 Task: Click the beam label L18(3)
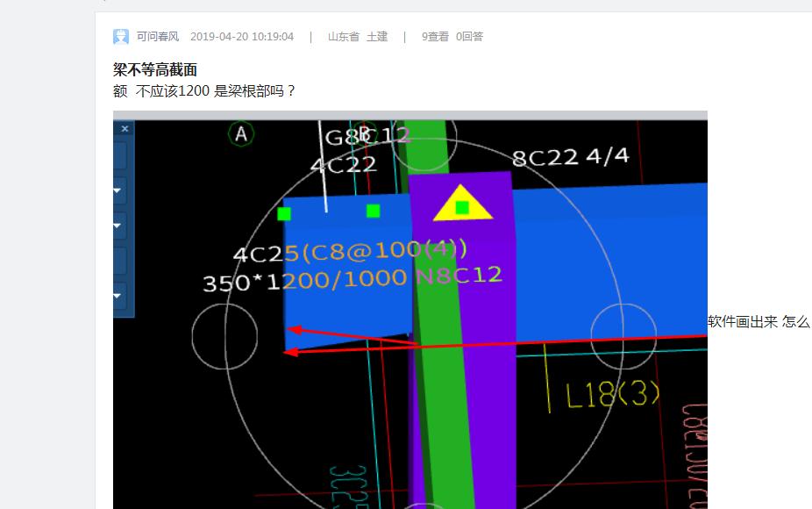coord(613,396)
